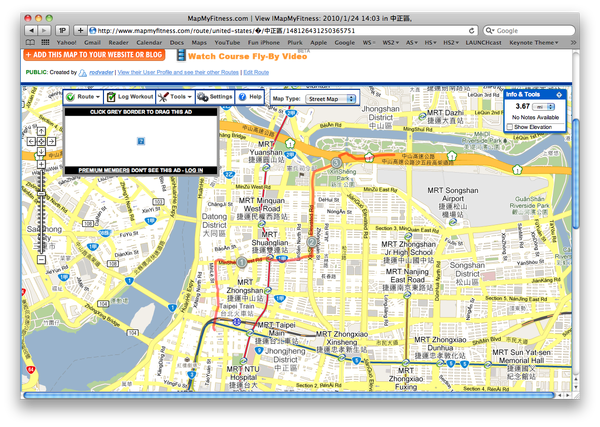Open the Fun iPhone bookmark
Screen dimensions: 600x427
(264, 42)
